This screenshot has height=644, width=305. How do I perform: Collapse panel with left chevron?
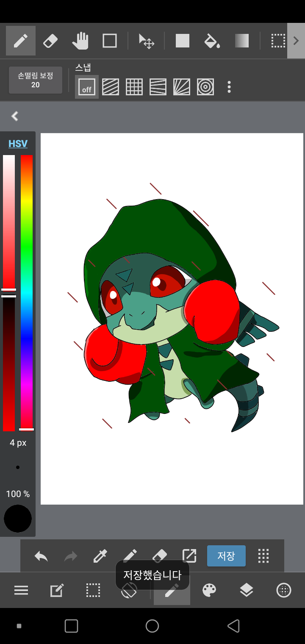click(x=15, y=116)
